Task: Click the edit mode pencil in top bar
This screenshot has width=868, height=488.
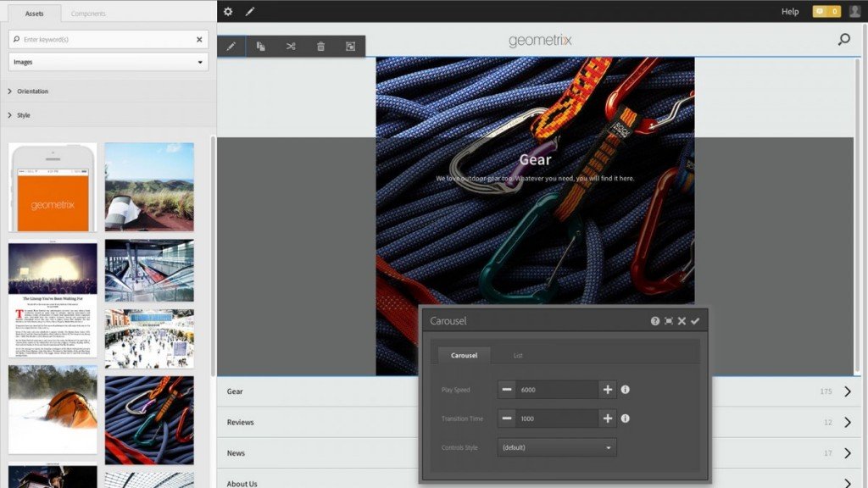Action: point(250,11)
